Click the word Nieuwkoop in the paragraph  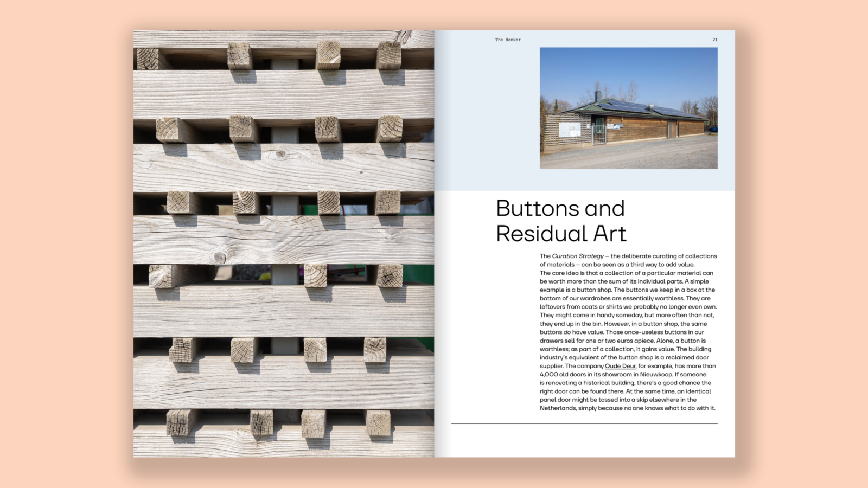pos(656,374)
